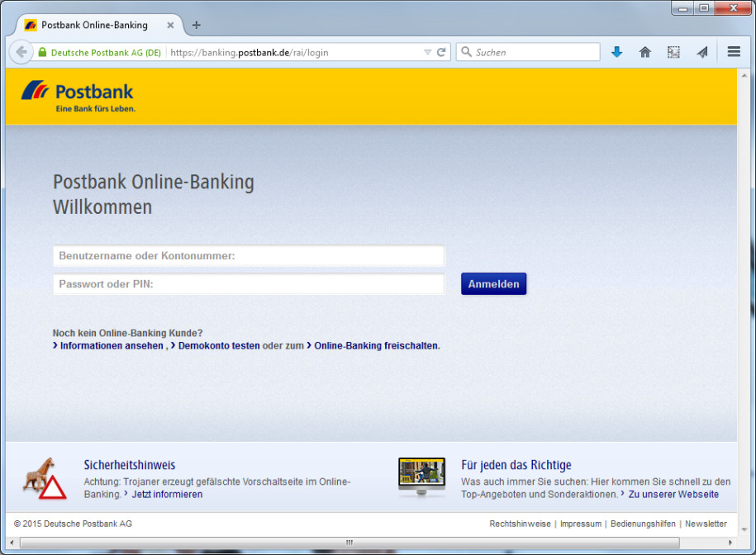Click the search magnifier icon
Image resolution: width=756 pixels, height=555 pixels.
pos(466,51)
